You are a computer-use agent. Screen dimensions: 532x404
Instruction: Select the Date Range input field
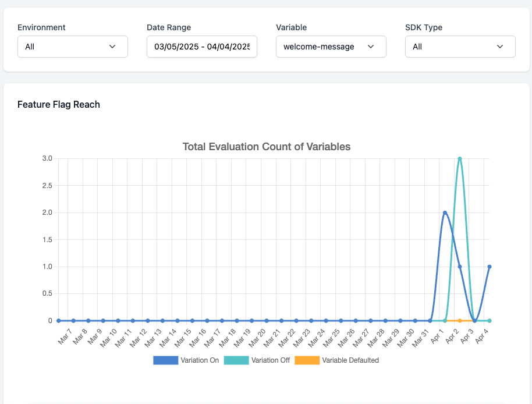tap(201, 47)
